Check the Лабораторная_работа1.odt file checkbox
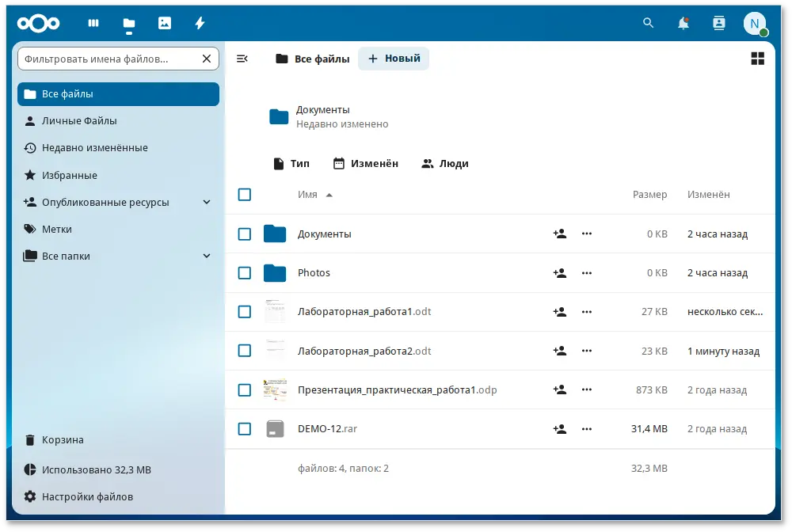Viewport: 792px width, 532px height. pyautogui.click(x=245, y=311)
